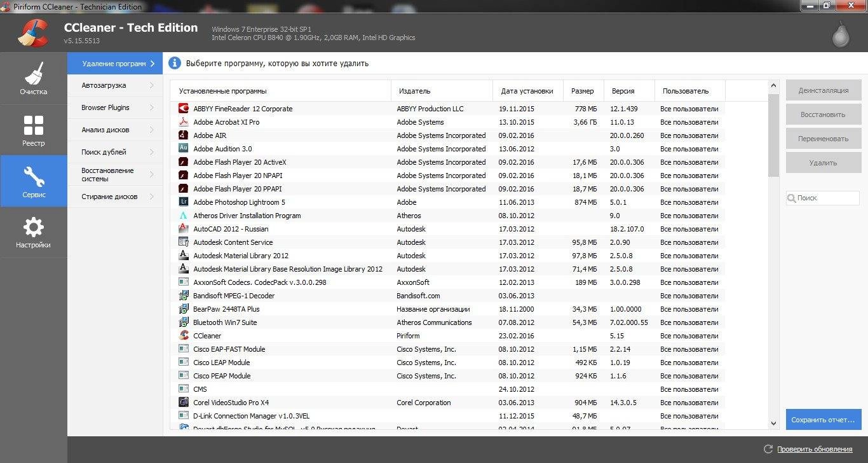
Task: Click the Bandisoft MPEG-1 Decoder icon
Action: click(x=184, y=295)
